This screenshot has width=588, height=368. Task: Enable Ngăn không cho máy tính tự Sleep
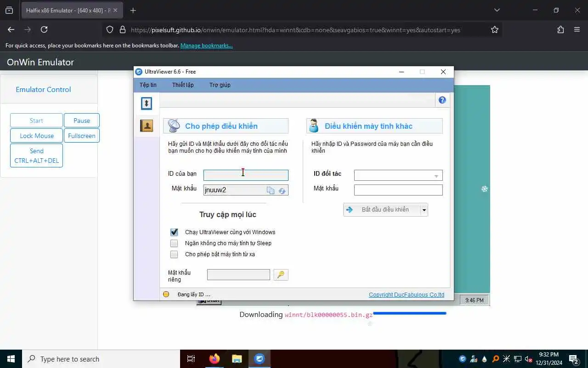(174, 243)
